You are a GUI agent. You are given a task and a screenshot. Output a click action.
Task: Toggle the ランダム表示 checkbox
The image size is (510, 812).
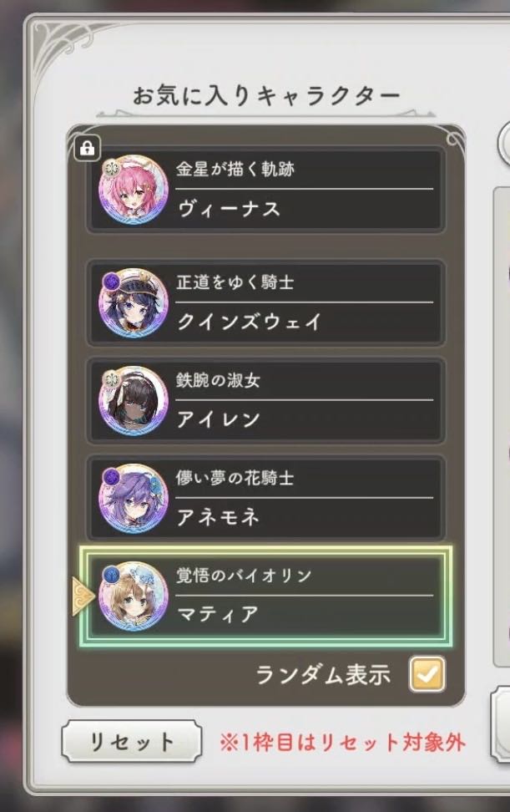coord(427,674)
